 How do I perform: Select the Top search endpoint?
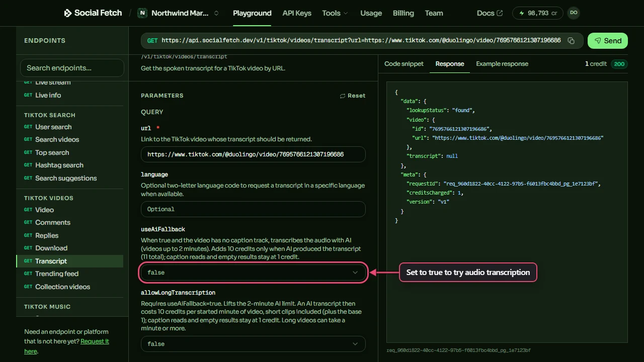(69, 152)
